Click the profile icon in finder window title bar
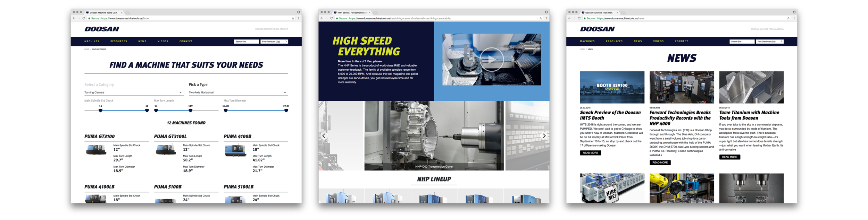 pyautogui.click(x=299, y=12)
